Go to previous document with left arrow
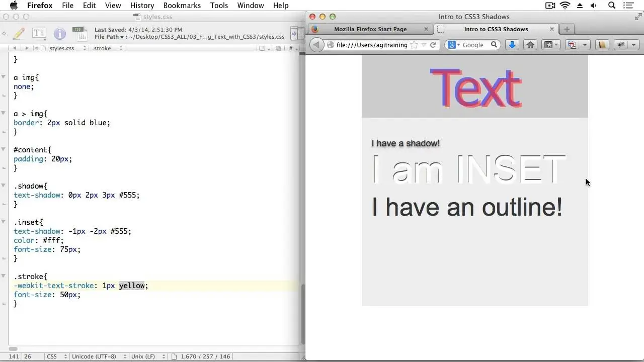 coord(14,48)
